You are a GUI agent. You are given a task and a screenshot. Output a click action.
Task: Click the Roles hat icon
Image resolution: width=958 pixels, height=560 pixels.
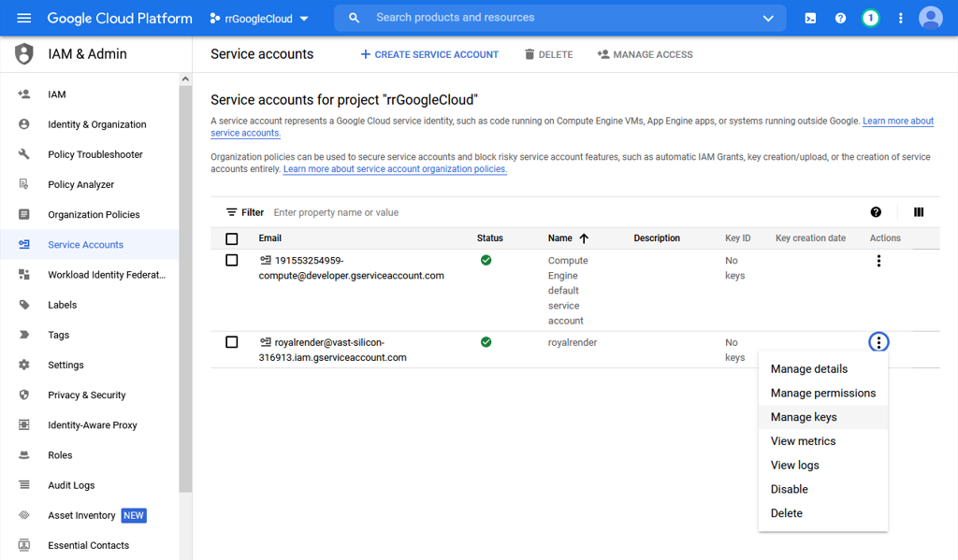(23, 454)
